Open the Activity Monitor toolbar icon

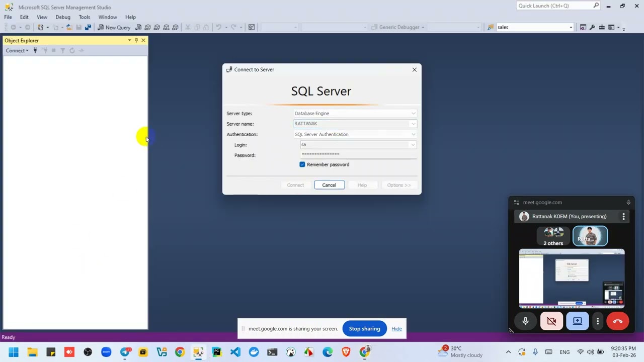(252, 27)
